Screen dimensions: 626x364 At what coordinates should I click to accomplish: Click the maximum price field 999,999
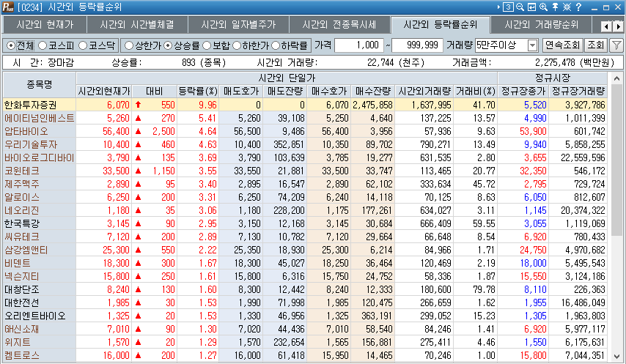coord(418,45)
